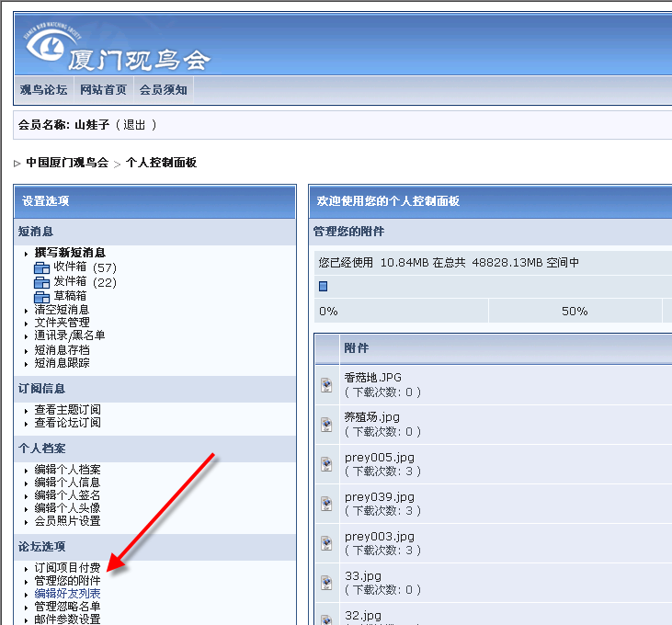Open 编辑个人档案 link
This screenshot has width=672, height=625.
tap(68, 470)
